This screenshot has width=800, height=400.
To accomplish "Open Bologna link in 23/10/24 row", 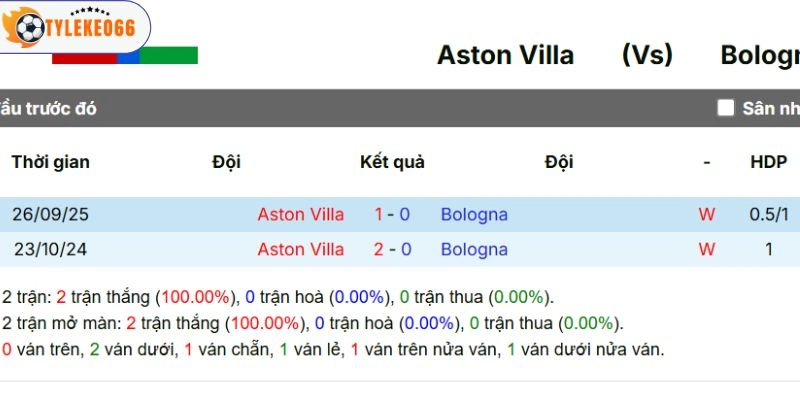I will (474, 249).
